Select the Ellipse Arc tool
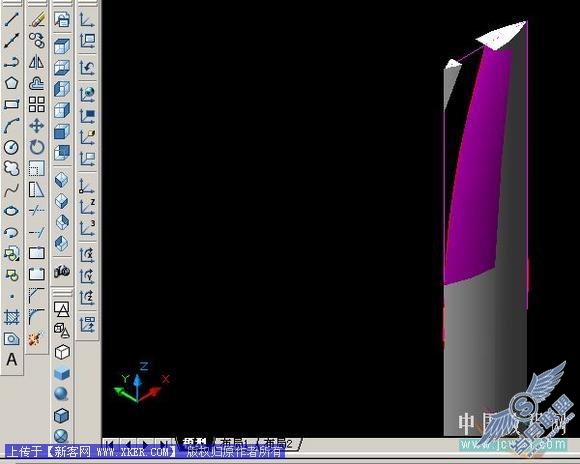 [11, 233]
